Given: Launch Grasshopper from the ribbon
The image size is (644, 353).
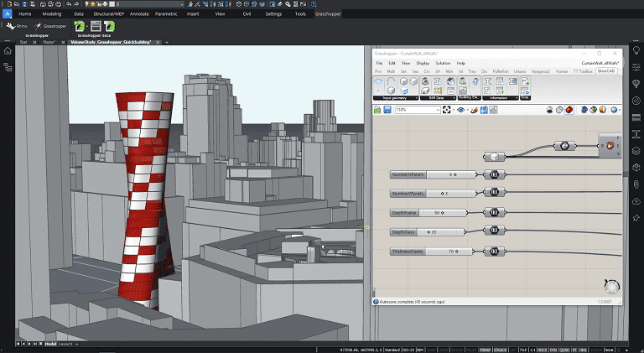Looking at the screenshot, I should click(49, 26).
